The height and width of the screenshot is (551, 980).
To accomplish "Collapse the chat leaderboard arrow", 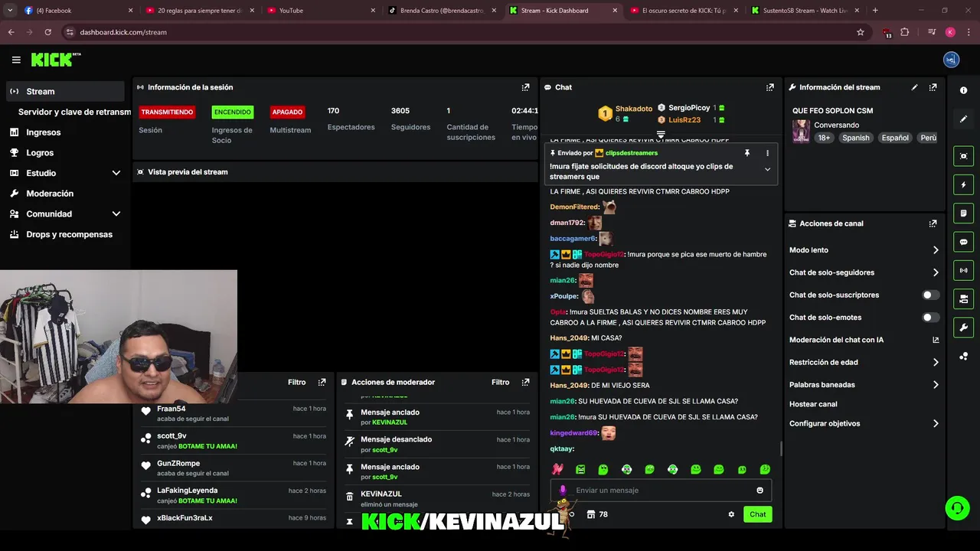I will tap(661, 134).
